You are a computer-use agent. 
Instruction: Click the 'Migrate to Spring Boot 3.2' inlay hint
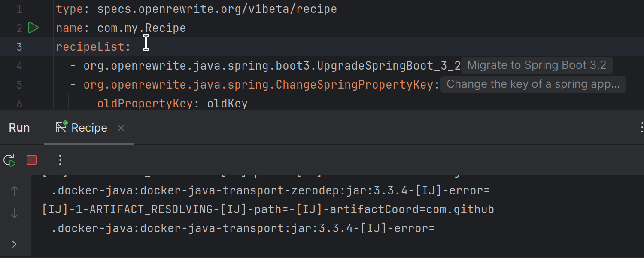536,65
